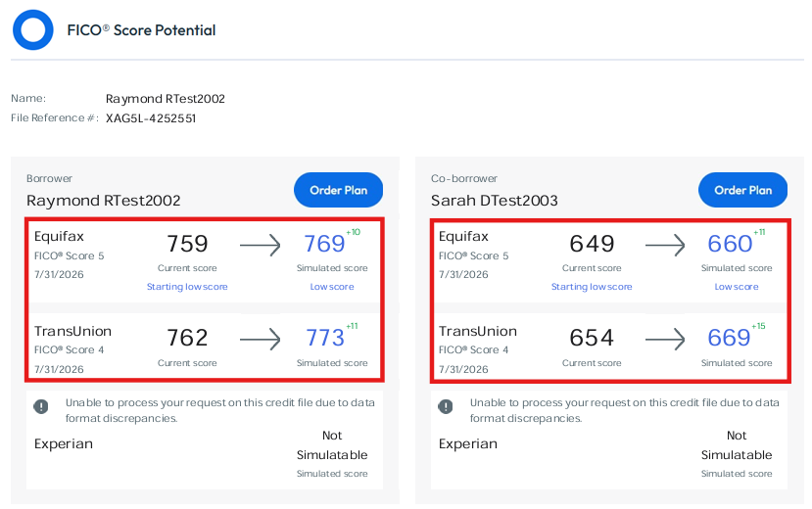Screen dimensions: 812x509
Task: Click Raymond's Equifax score arrow icon
Action: 260,245
